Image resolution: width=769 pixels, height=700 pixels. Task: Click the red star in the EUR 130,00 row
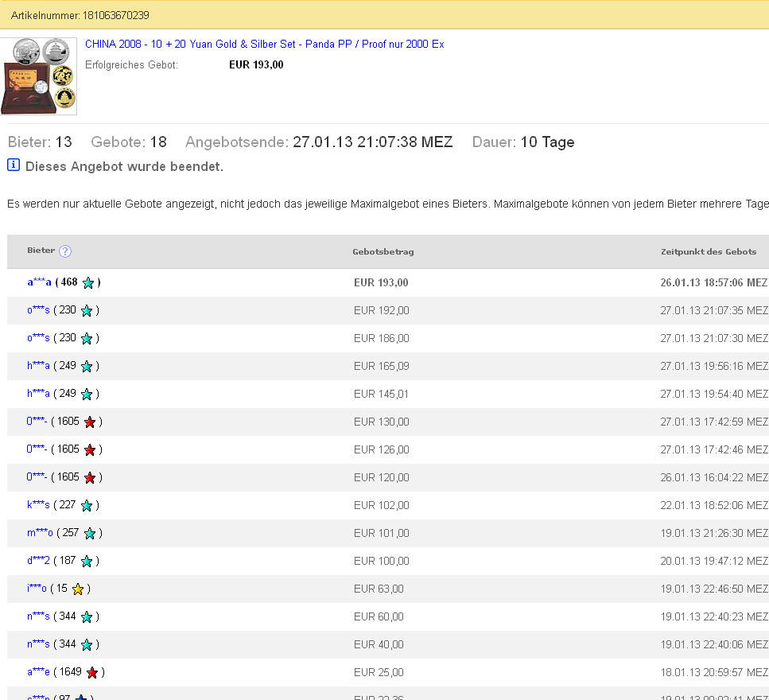90,422
